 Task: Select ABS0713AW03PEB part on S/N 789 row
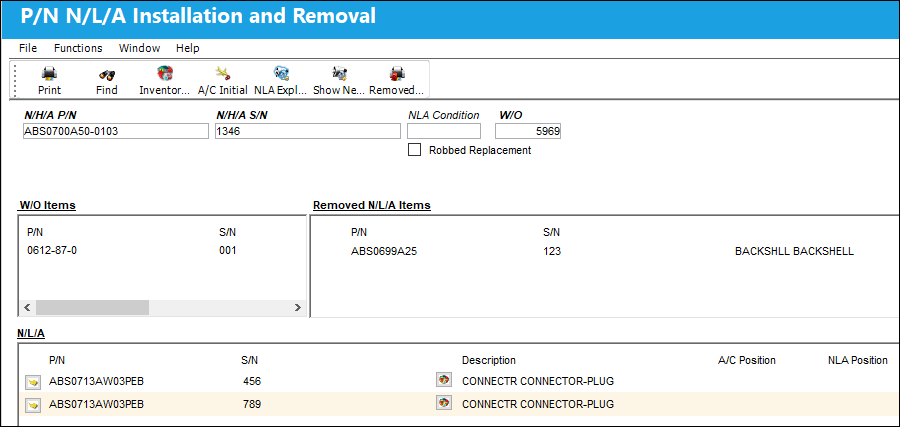tap(96, 405)
